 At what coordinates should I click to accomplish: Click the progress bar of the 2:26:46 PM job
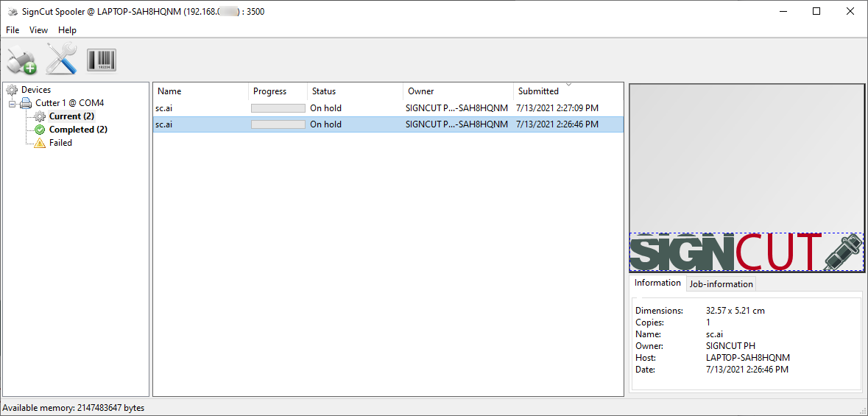coord(278,124)
